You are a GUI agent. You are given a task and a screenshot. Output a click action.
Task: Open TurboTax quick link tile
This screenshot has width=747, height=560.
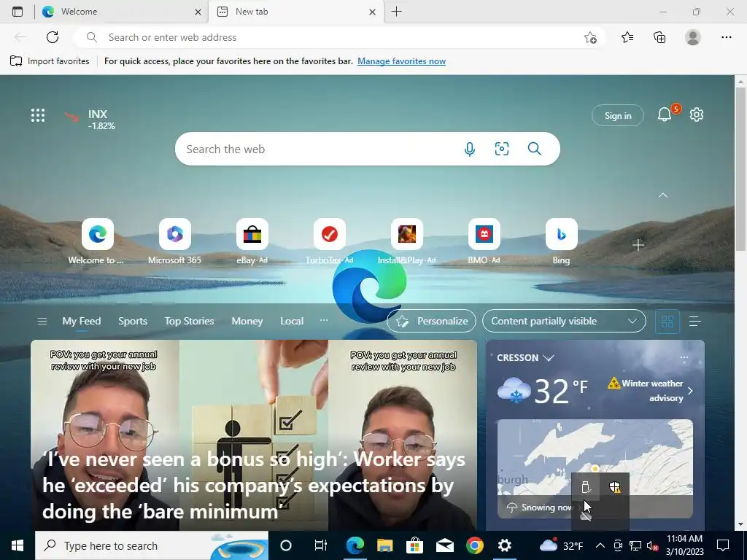click(330, 234)
